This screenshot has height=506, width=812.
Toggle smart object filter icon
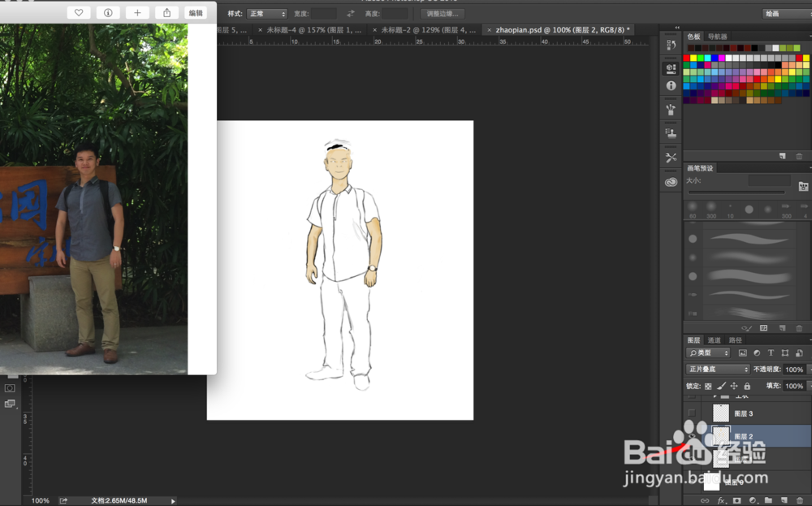(x=799, y=353)
